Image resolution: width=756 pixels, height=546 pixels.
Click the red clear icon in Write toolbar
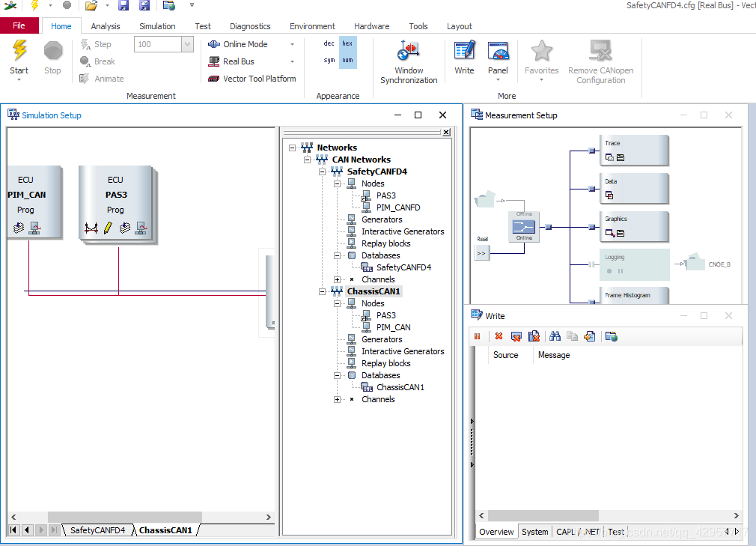click(x=499, y=336)
